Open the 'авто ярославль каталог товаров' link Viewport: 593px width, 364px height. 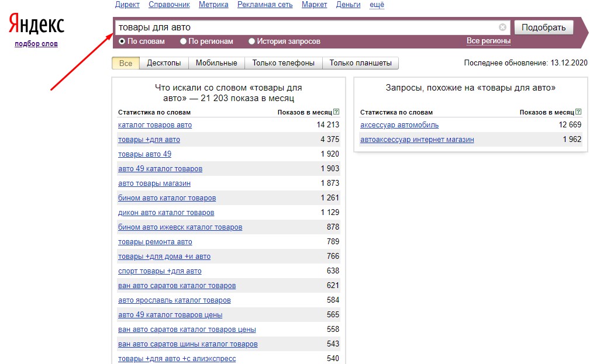(x=174, y=300)
